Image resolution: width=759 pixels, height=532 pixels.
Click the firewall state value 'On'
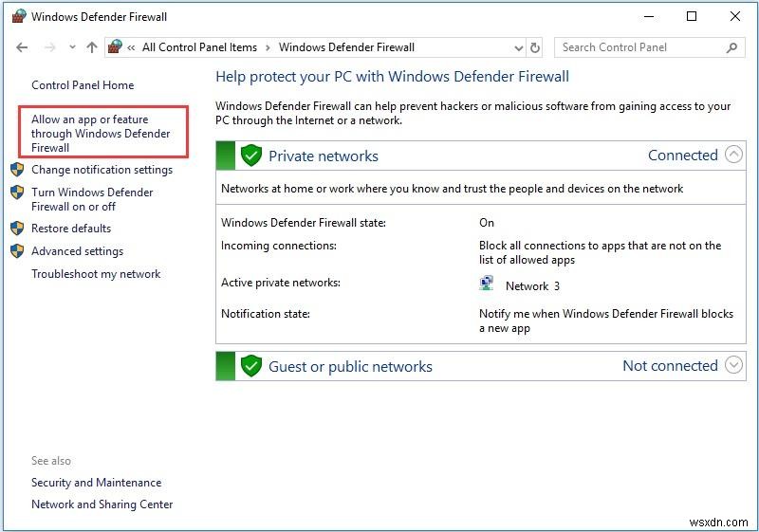point(487,223)
